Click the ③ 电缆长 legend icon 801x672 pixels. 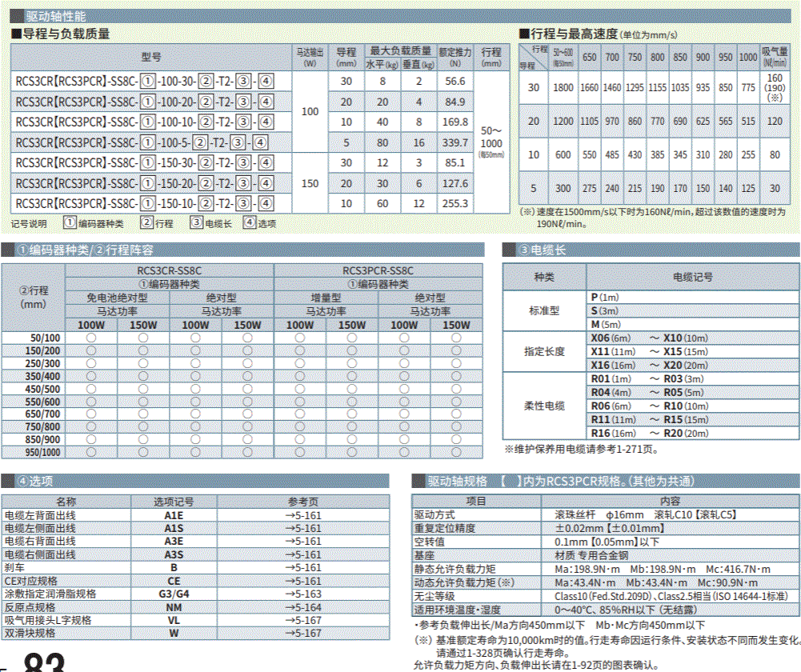pyautogui.click(x=197, y=223)
